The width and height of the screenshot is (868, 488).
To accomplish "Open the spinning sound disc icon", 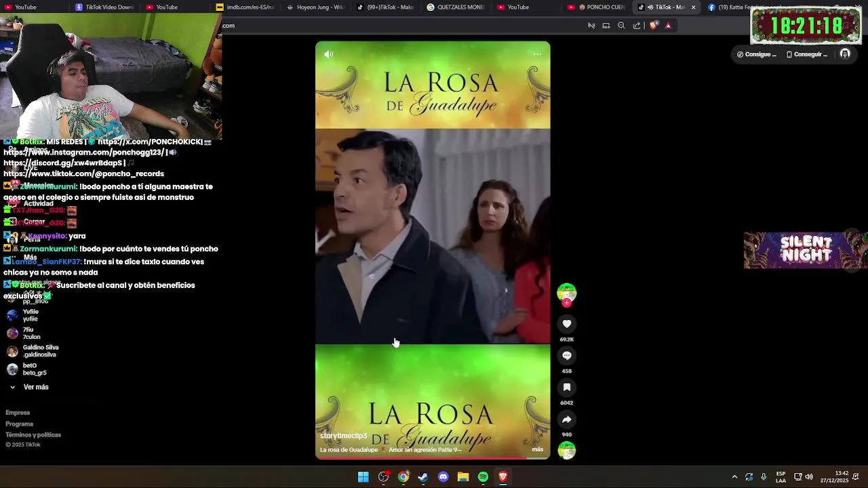I will point(567,450).
